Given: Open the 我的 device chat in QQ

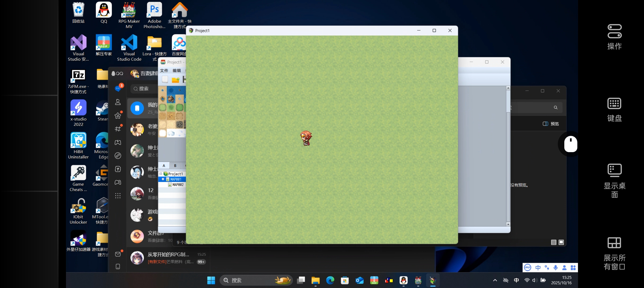Looking at the screenshot, I should point(143,108).
